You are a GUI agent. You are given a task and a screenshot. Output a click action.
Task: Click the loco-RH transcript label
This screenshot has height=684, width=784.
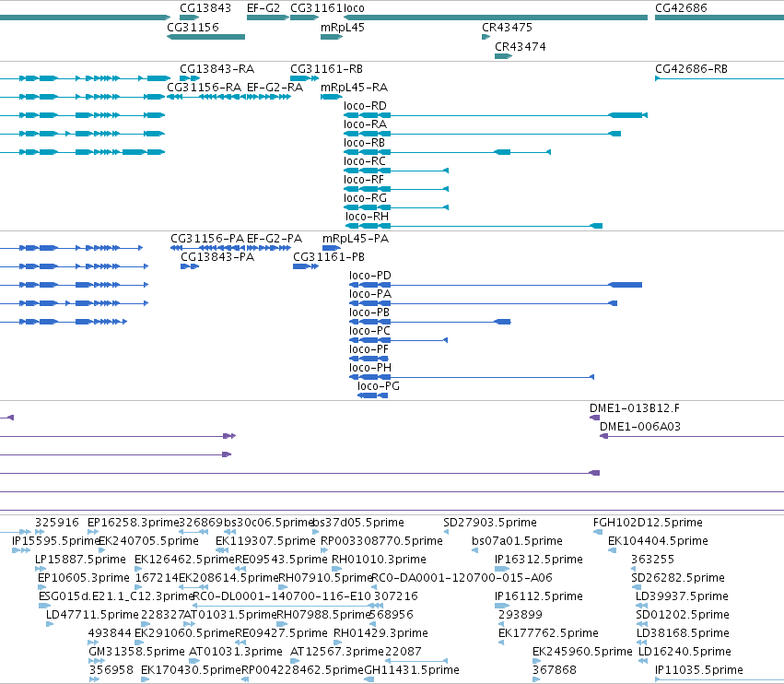coord(367,216)
